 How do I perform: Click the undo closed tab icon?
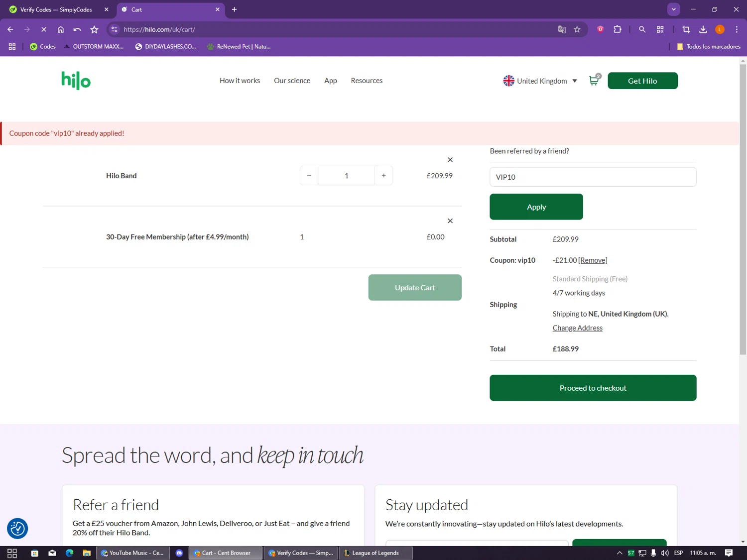tap(77, 29)
